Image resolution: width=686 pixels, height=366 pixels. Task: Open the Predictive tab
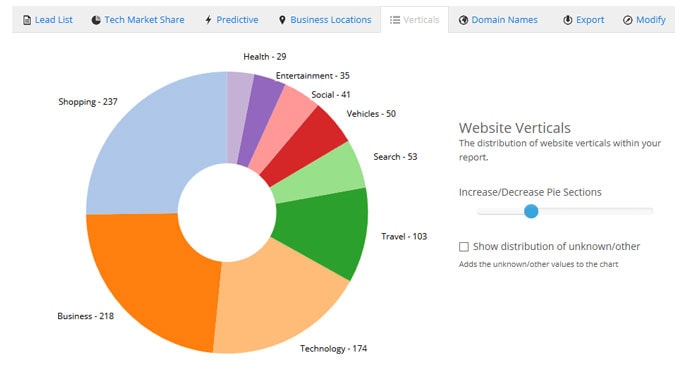coord(232,20)
